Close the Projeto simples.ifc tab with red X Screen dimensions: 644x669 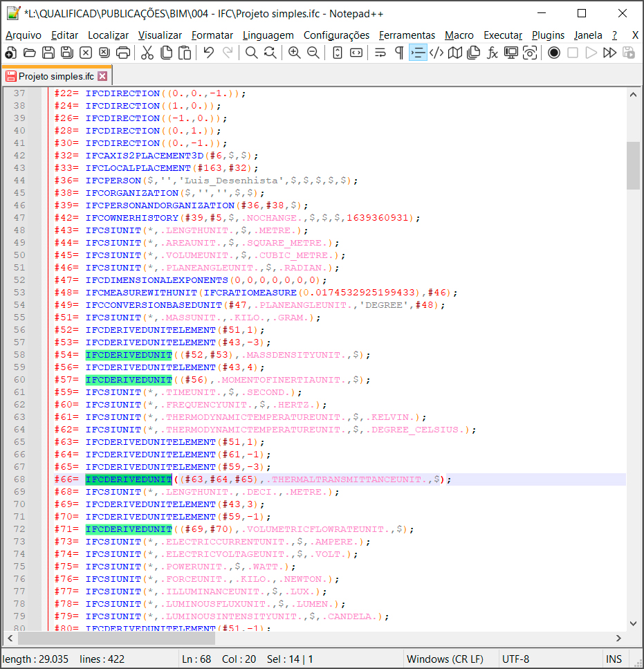click(x=102, y=76)
